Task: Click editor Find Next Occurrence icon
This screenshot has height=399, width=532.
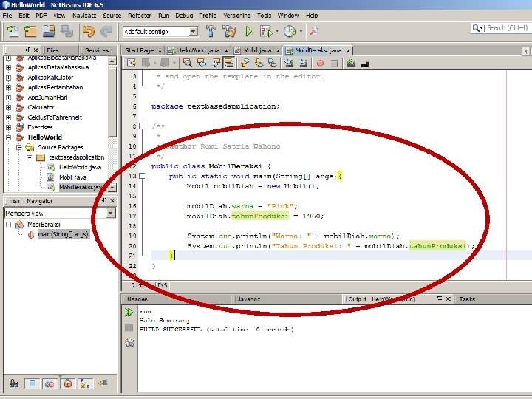Action: [x=216, y=63]
